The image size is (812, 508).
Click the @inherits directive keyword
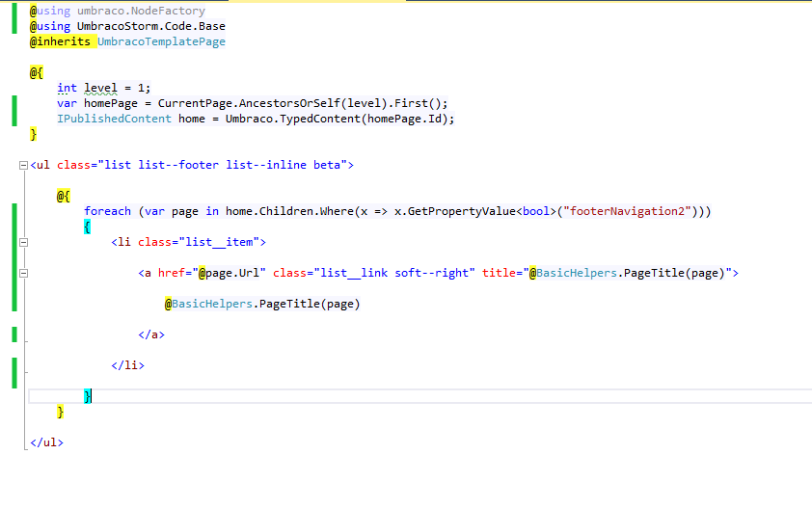60,41
